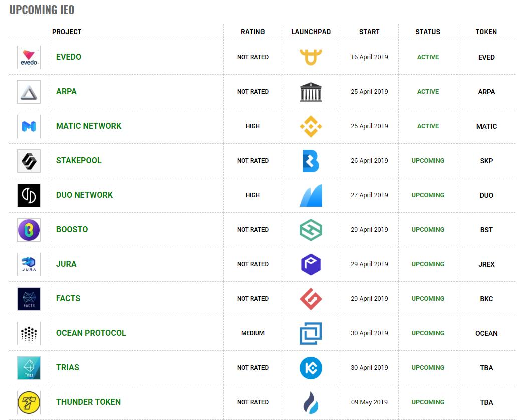Image resolution: width=525 pixels, height=420 pixels.
Task: Click the START column header
Action: [x=369, y=32]
